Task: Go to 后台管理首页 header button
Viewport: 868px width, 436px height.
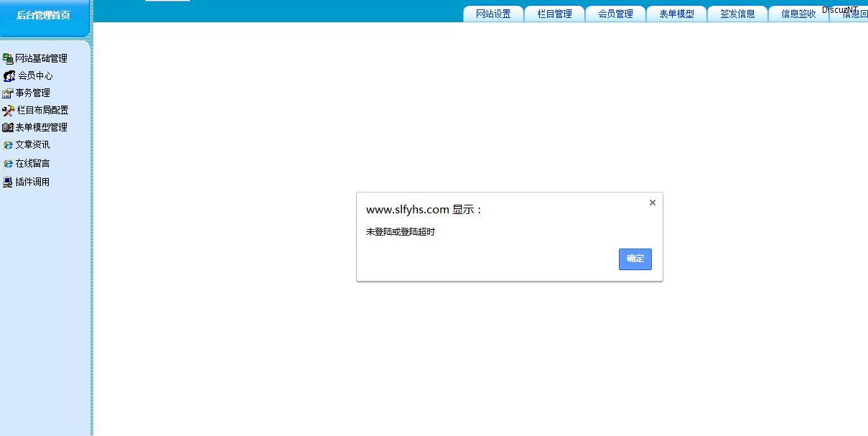Action: pos(43,15)
